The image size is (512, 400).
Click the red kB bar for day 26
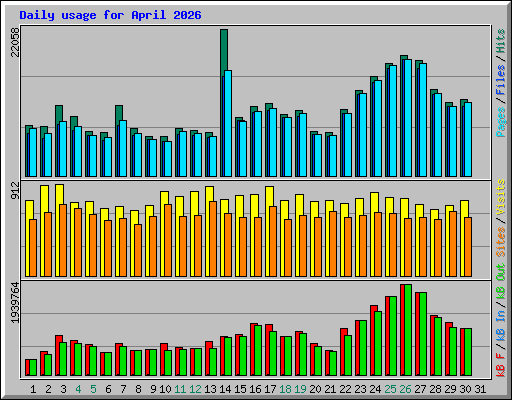pyautogui.click(x=402, y=330)
